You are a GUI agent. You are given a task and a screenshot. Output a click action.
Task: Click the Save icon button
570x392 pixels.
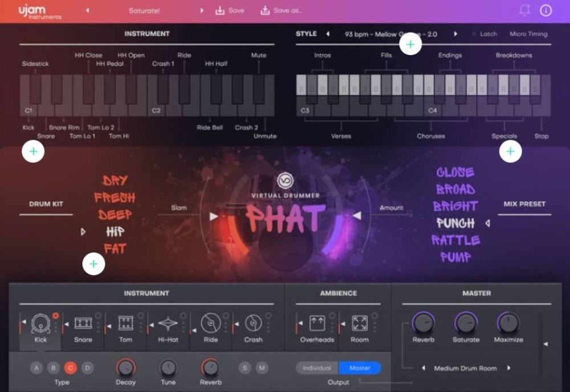point(229,10)
